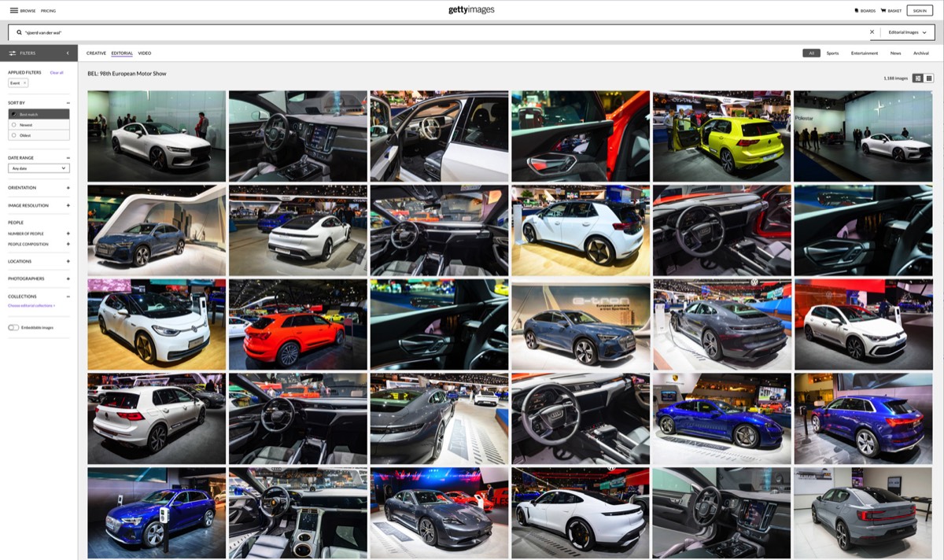
Task: Expand People Composition filter
Action: tap(68, 244)
